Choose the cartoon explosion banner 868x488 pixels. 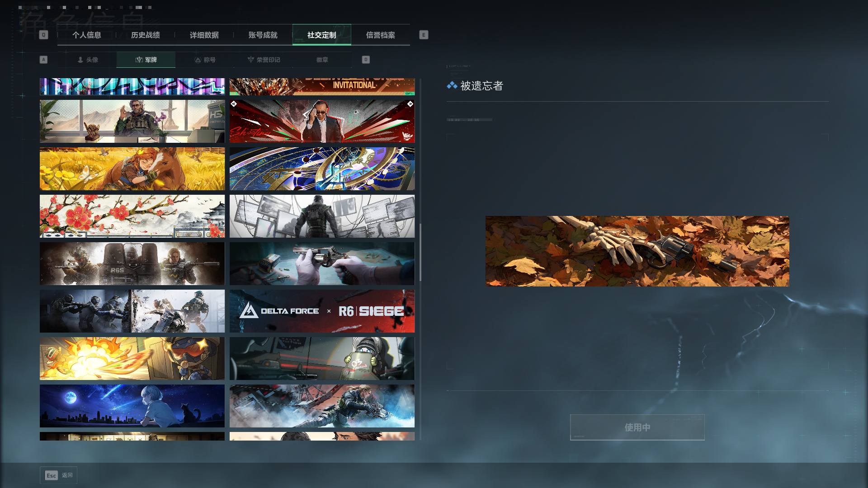click(132, 358)
